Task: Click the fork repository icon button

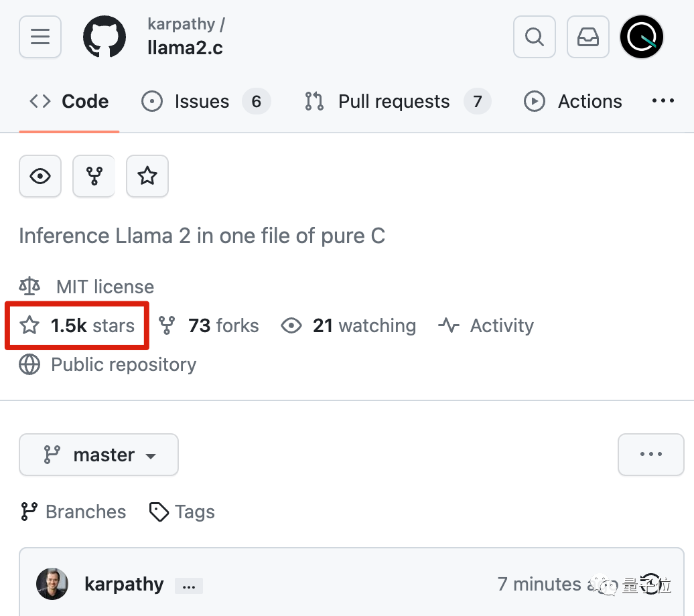Action: pos(94,176)
